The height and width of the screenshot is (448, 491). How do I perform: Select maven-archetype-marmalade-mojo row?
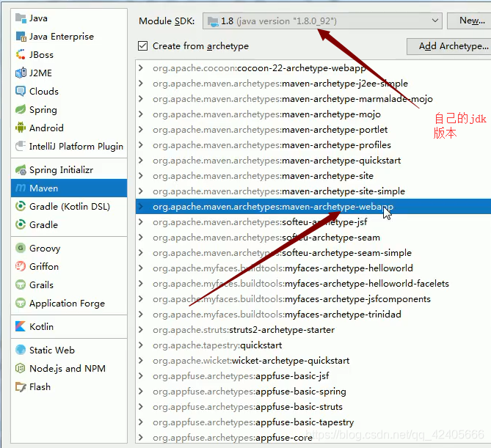[313, 99]
